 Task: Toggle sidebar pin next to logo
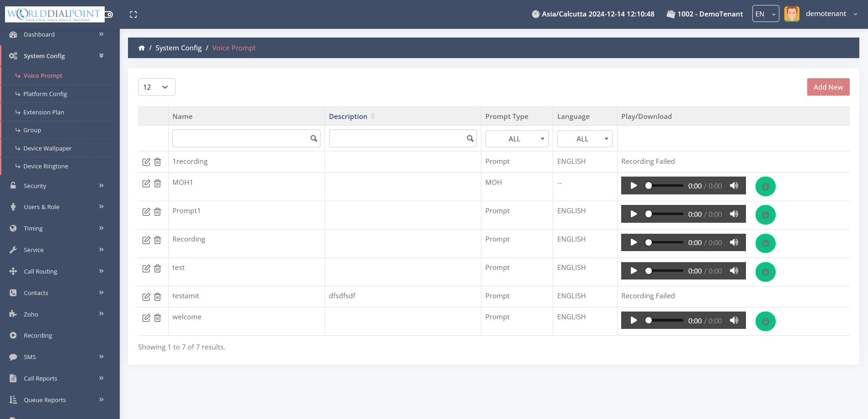pos(109,15)
